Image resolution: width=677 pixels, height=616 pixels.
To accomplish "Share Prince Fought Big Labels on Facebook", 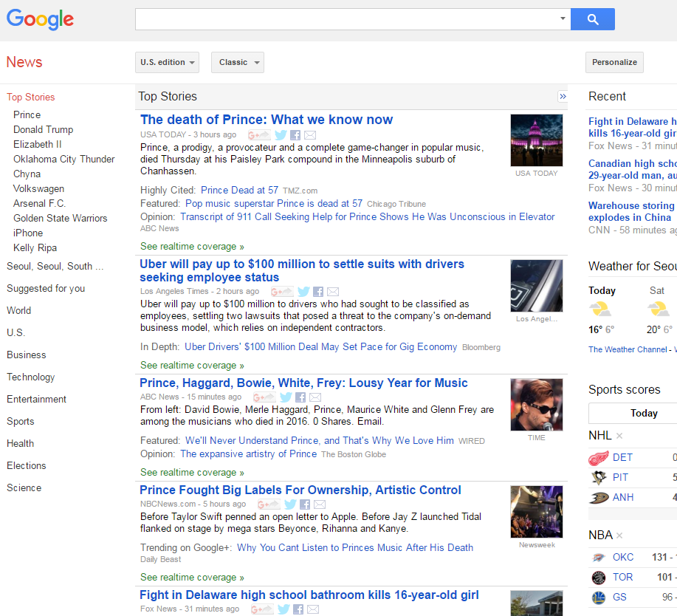I will click(x=305, y=504).
